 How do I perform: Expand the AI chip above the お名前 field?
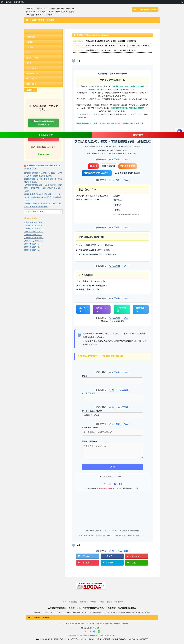[x=126, y=372]
